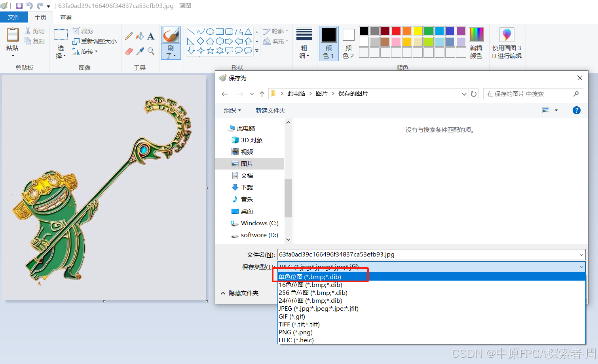The height and width of the screenshot is (364, 598).
Task: Pick the green color swatch
Action: [x=428, y=31]
